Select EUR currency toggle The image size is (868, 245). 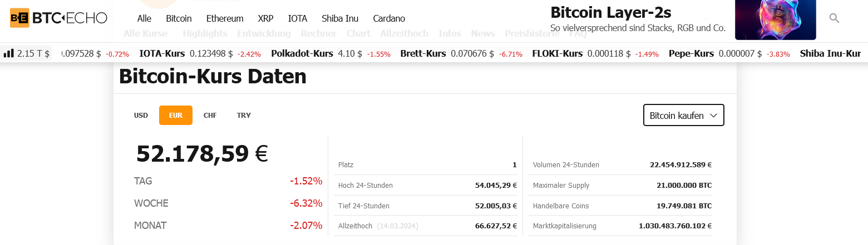pyautogui.click(x=176, y=116)
